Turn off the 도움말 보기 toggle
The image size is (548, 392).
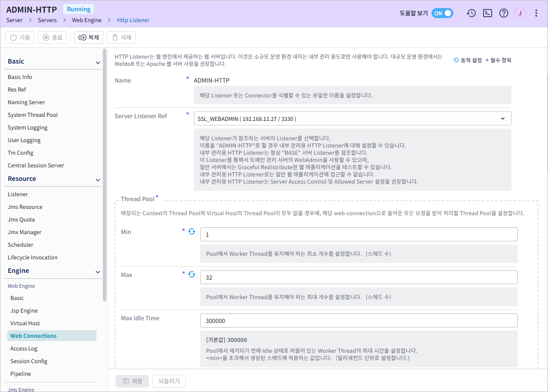[x=442, y=13]
